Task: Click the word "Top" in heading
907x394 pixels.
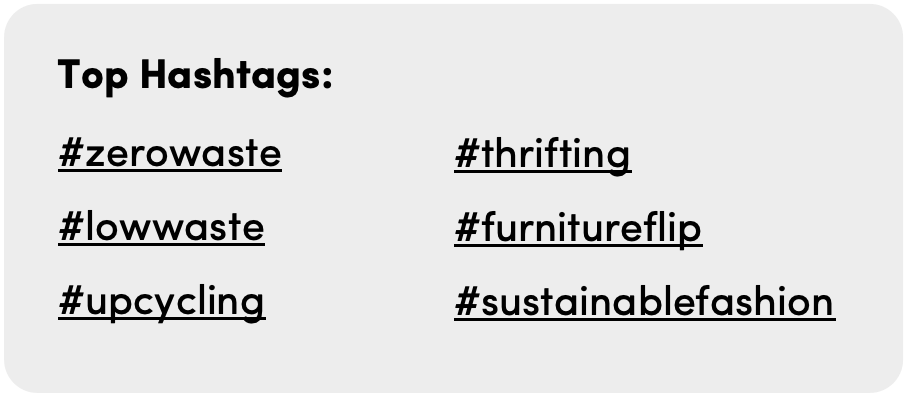Action: pos(93,76)
